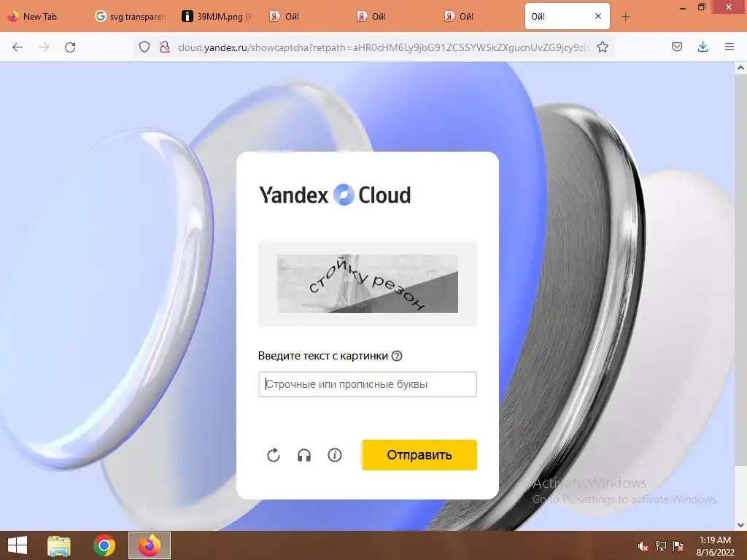Click the captcha image стойку резон
This screenshot has width=747, height=560.
click(x=368, y=284)
